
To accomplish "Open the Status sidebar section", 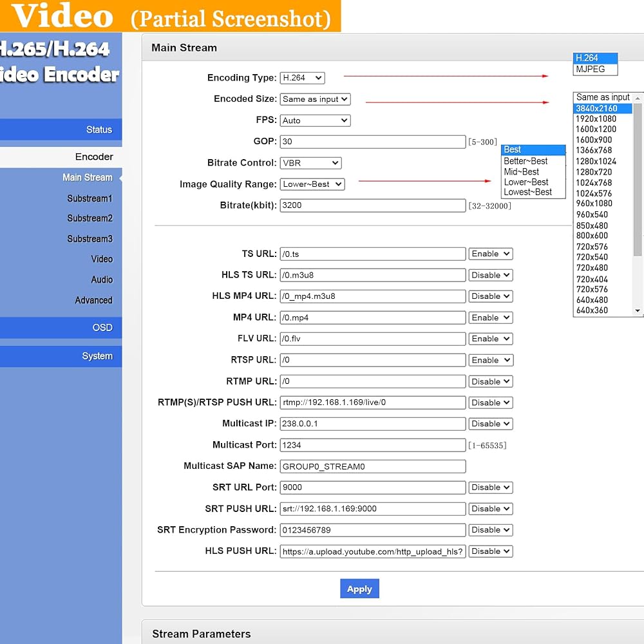I will pyautogui.click(x=61, y=130).
